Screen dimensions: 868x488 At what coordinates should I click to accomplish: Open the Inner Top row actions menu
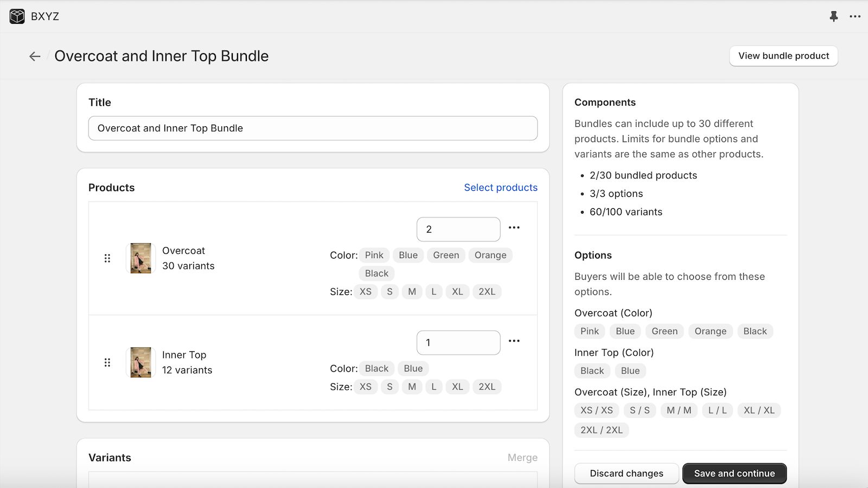514,341
